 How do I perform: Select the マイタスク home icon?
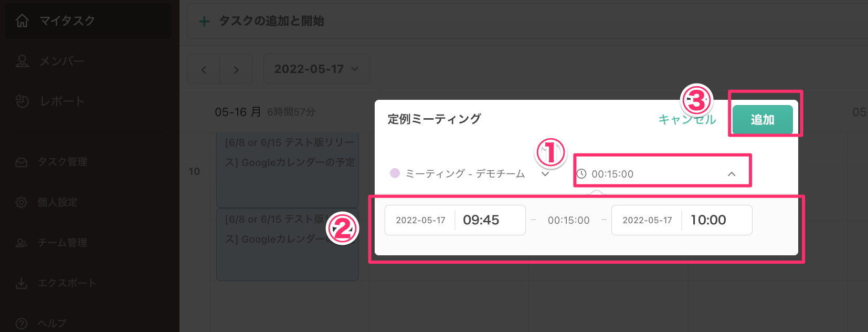[22, 20]
